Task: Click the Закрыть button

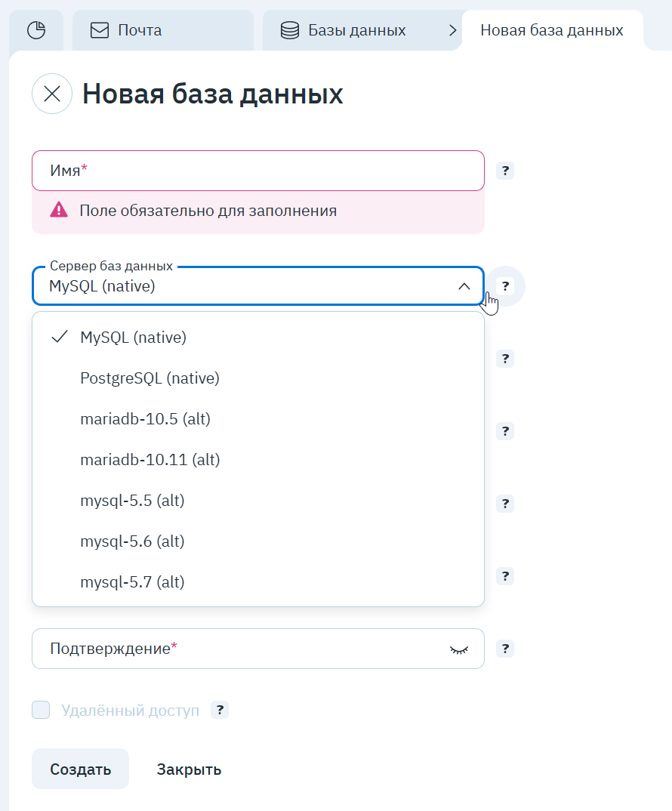Action: 189,769
